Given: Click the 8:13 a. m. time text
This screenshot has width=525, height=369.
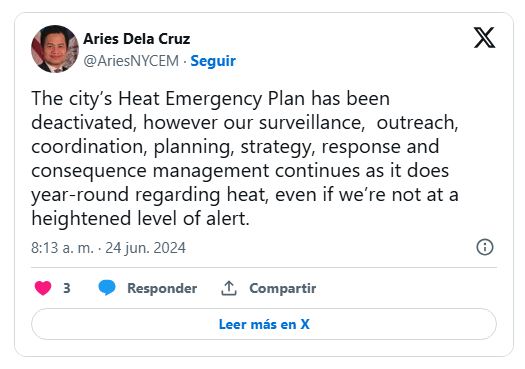Looking at the screenshot, I should (62, 248).
